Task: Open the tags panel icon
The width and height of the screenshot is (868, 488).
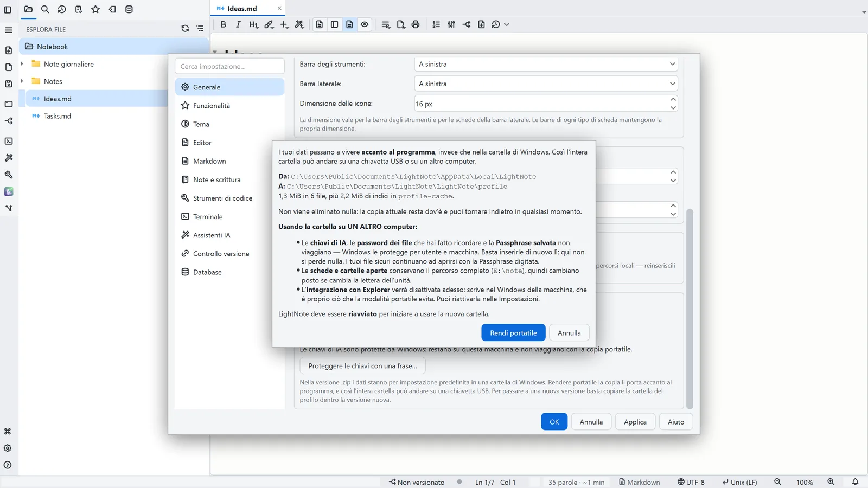Action: [112, 9]
